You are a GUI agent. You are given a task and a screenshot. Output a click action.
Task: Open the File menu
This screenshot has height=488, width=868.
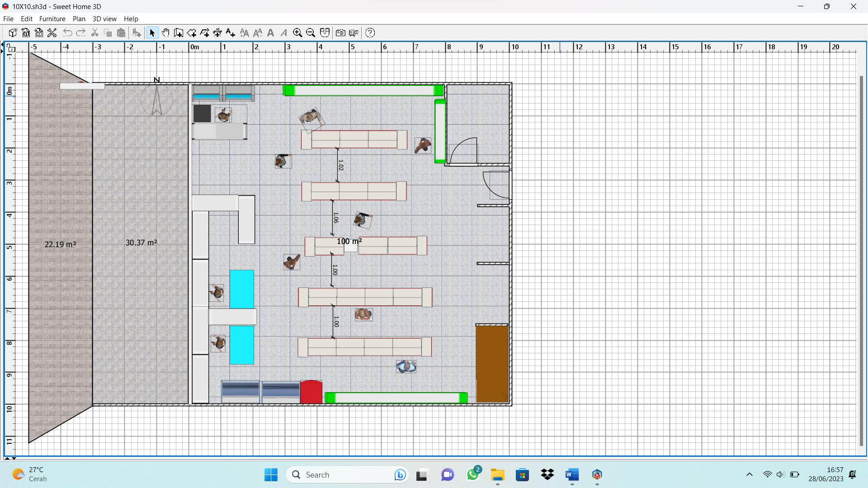[x=8, y=19]
